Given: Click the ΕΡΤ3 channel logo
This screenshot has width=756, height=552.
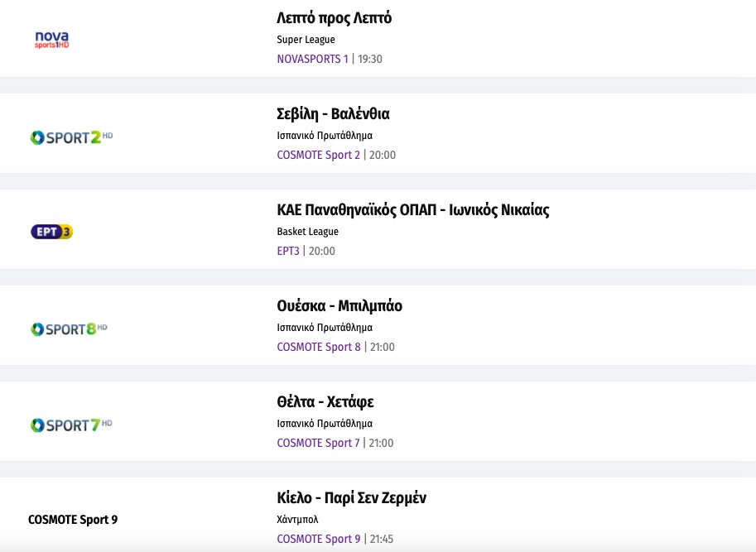Looking at the screenshot, I should pyautogui.click(x=51, y=232).
